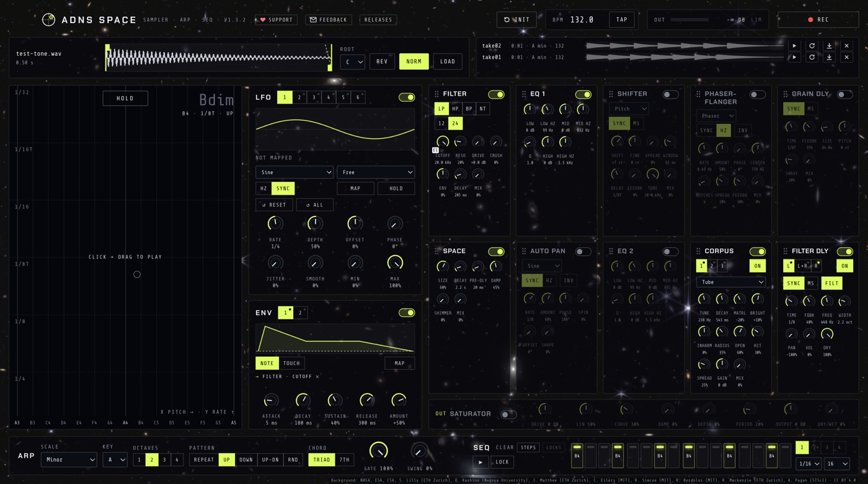The image size is (868, 484).
Task: Open the sample ROOT note dropdown
Action: 352,62
